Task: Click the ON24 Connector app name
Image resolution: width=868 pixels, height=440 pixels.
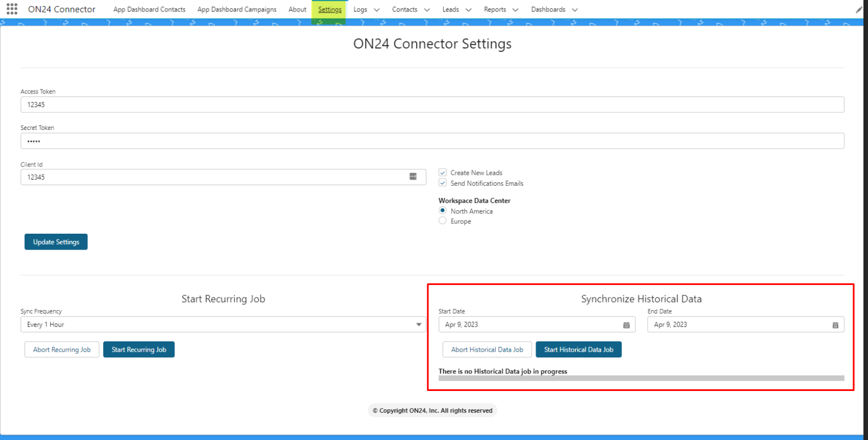Action: click(62, 9)
